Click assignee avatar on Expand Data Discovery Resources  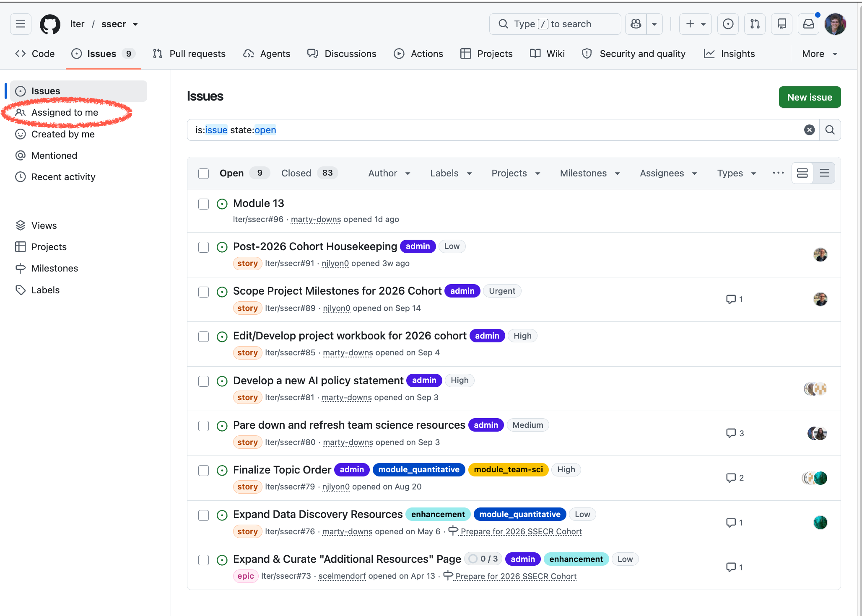pos(820,523)
